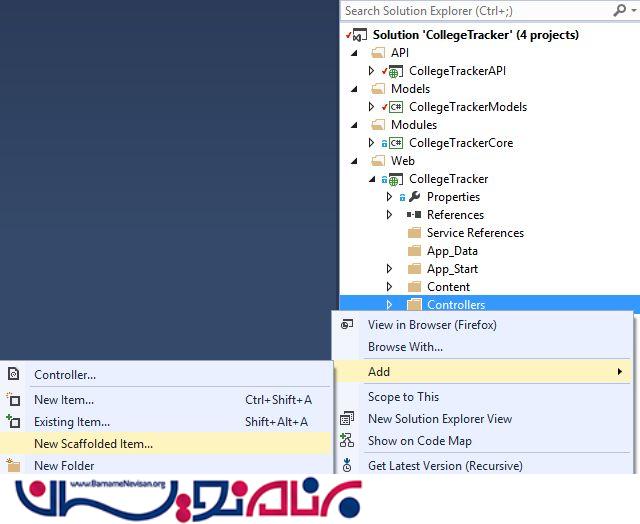
Task: Click the CollegeTrackerAPI web project icon
Action: coord(395,71)
